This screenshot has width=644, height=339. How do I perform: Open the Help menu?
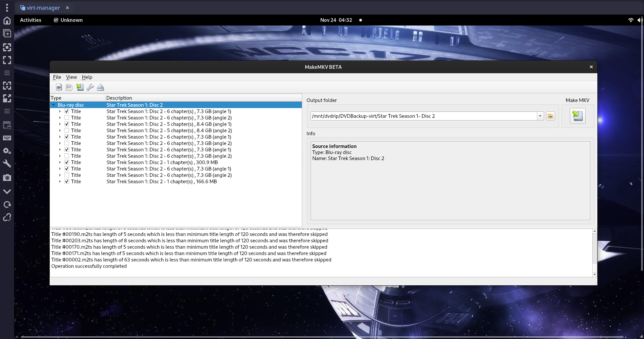coord(87,77)
